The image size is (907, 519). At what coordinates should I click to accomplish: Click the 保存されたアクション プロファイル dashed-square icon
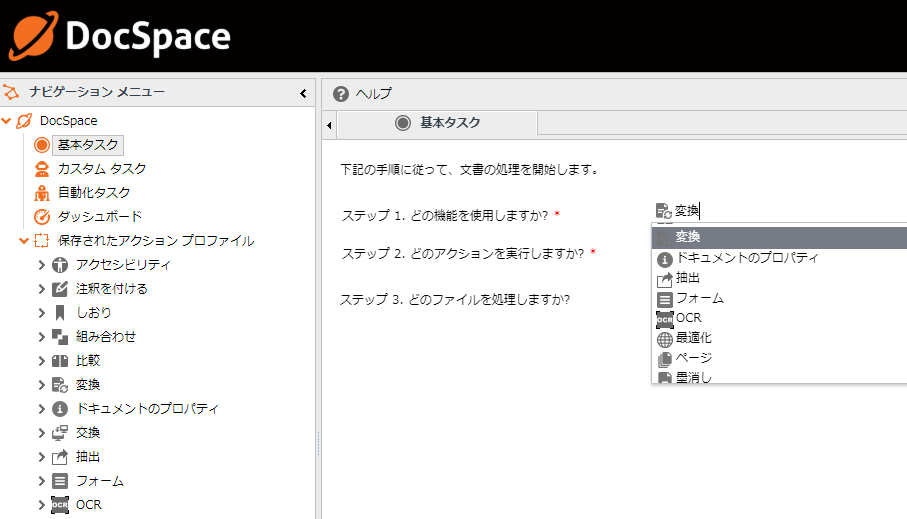(x=42, y=241)
